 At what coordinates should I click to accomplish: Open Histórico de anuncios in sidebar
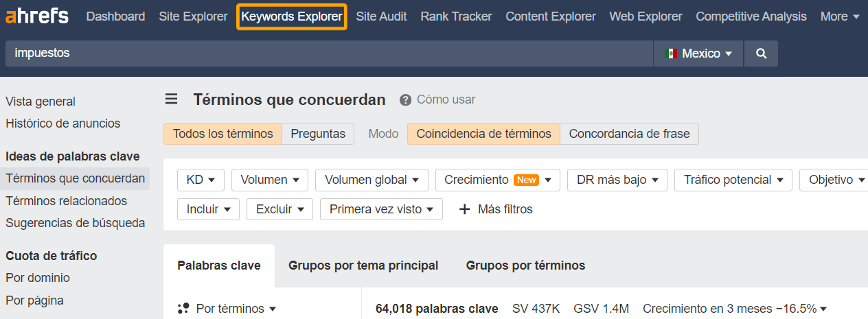click(x=63, y=123)
